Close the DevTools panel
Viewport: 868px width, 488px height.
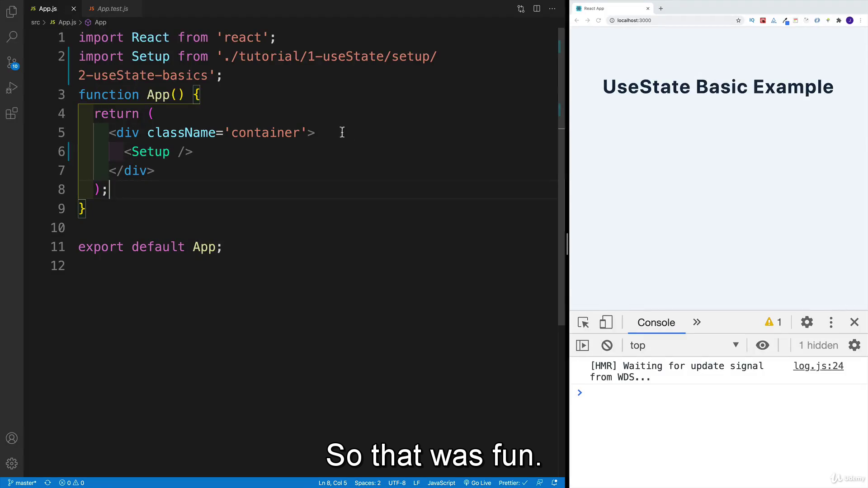(854, 322)
